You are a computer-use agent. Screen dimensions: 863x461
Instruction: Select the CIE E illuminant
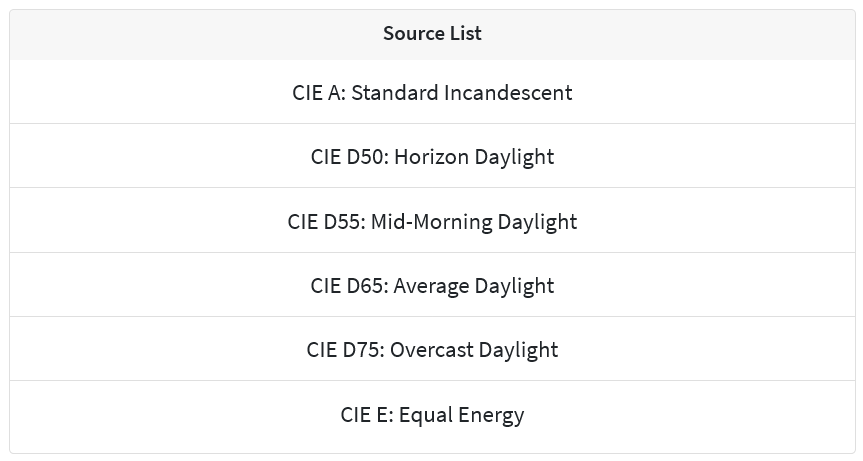[432, 415]
